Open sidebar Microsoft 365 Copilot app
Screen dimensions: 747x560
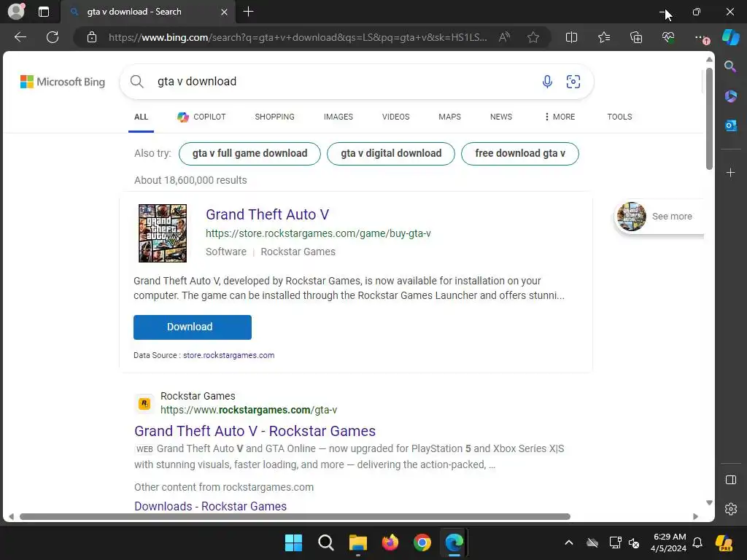point(731,96)
